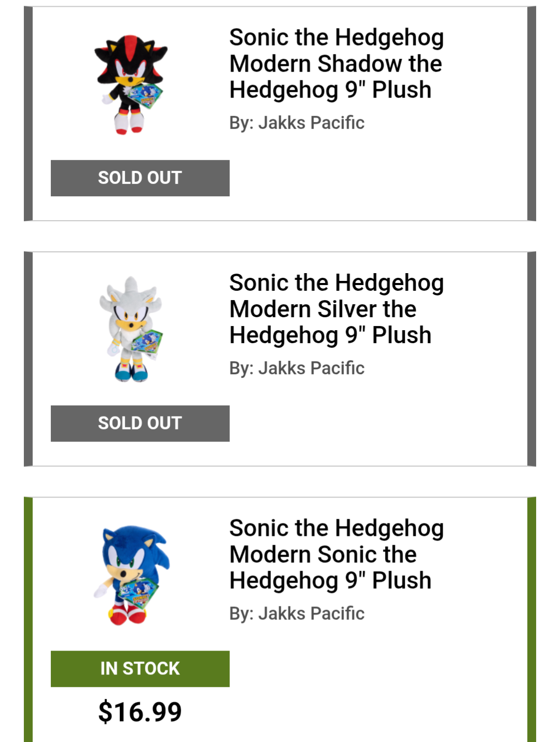Click the right gray bar of Shadow card
Screen dimensions: 560x742
click(x=531, y=114)
